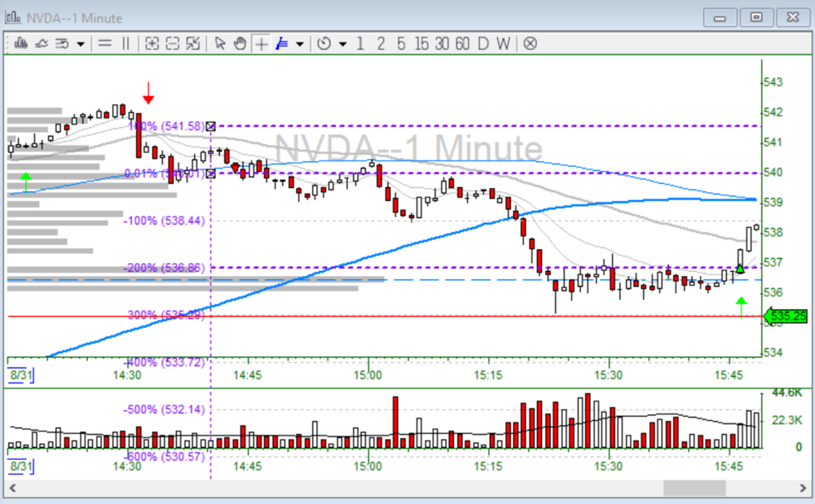Click the blue Fibonacci drawing tool icon
This screenshot has height=504, width=815.
(x=282, y=44)
